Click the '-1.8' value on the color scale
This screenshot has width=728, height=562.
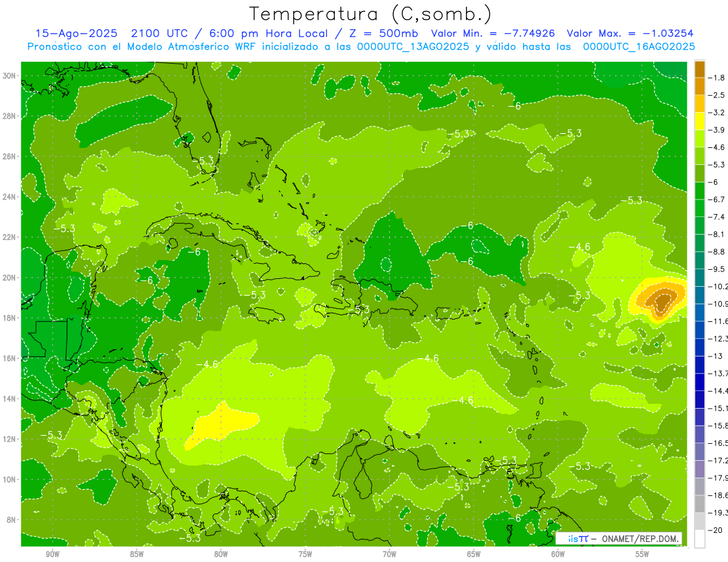pos(717,78)
